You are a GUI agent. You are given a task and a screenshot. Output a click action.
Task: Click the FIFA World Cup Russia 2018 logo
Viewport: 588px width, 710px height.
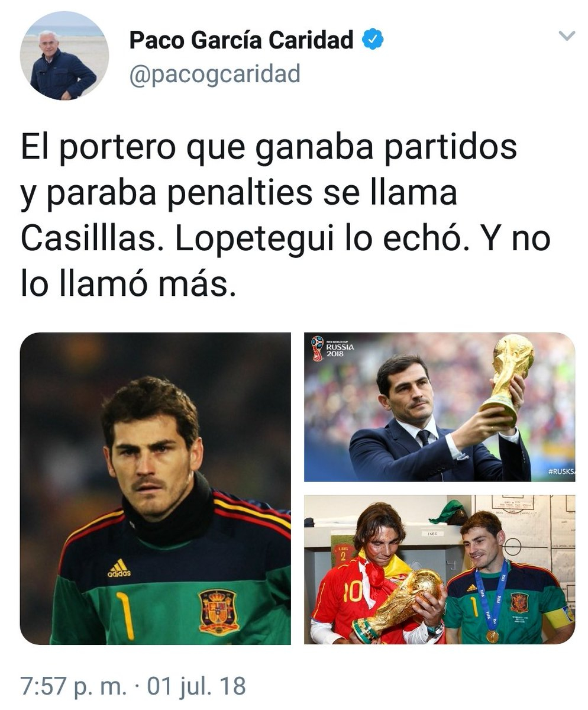point(332,348)
